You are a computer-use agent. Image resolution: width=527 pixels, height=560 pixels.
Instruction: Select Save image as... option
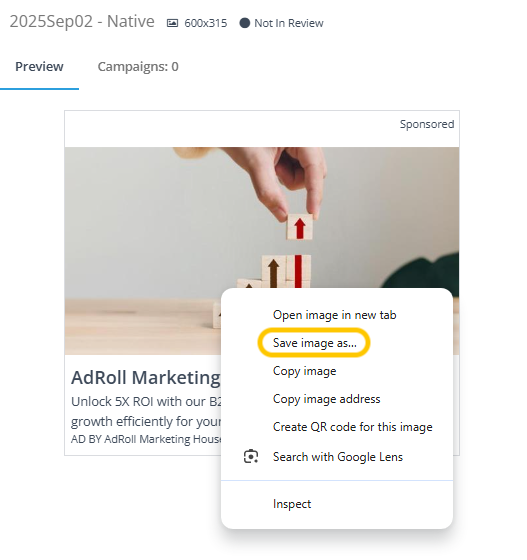tap(315, 343)
